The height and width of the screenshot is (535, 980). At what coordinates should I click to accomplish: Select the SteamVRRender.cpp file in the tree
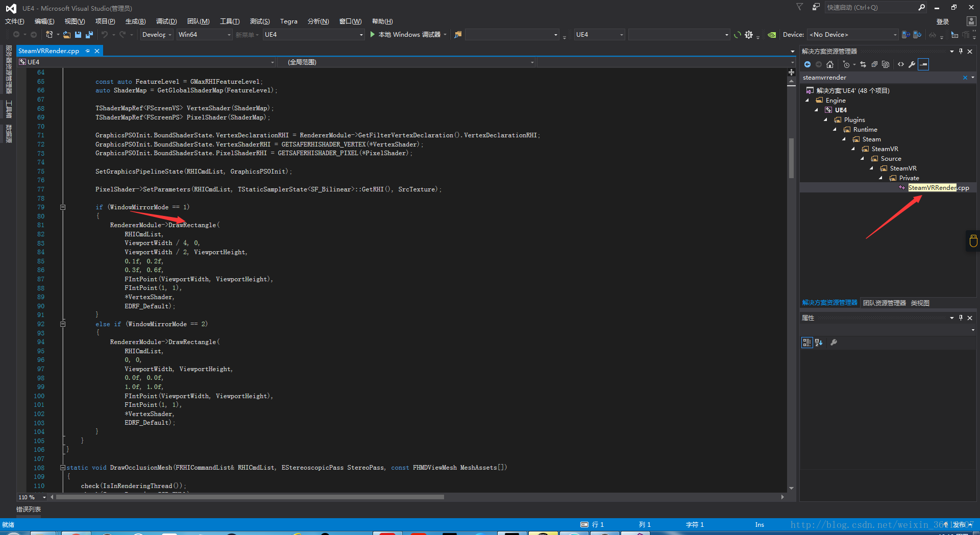pos(938,188)
